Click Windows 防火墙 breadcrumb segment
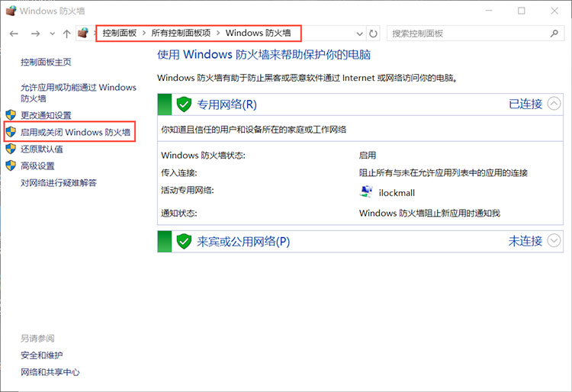 pyautogui.click(x=258, y=33)
